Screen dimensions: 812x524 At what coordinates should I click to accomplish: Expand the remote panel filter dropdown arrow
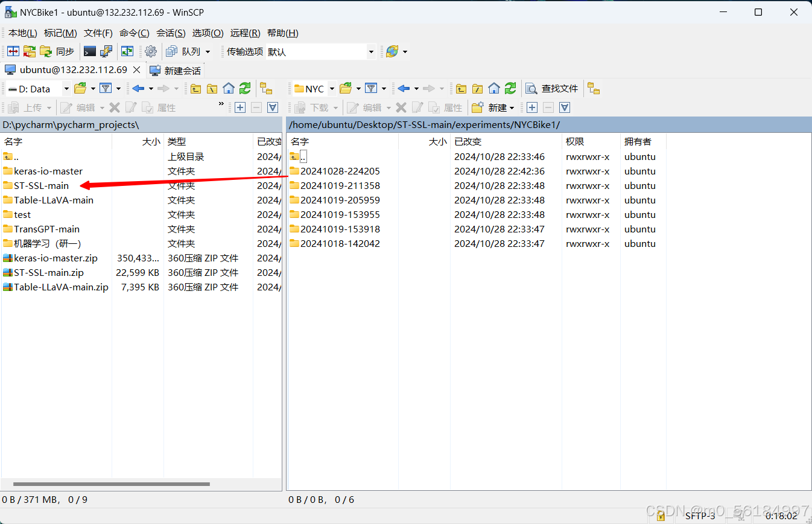point(384,89)
